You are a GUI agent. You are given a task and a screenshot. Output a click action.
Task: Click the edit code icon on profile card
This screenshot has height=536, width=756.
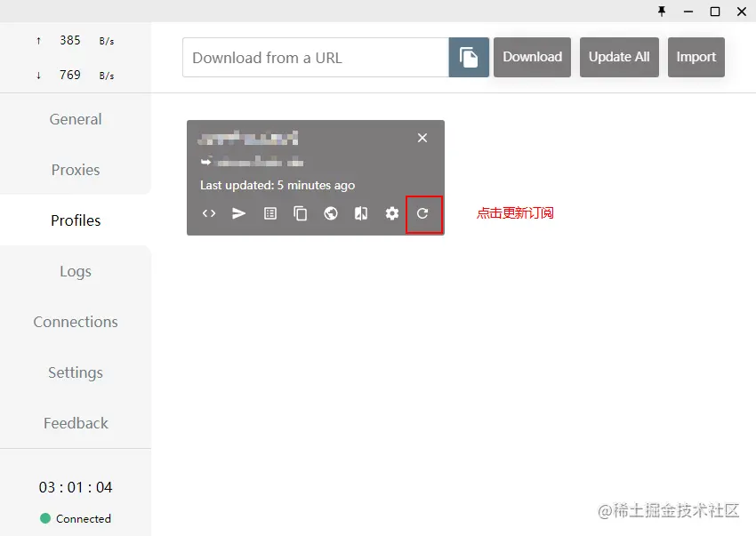tap(209, 213)
